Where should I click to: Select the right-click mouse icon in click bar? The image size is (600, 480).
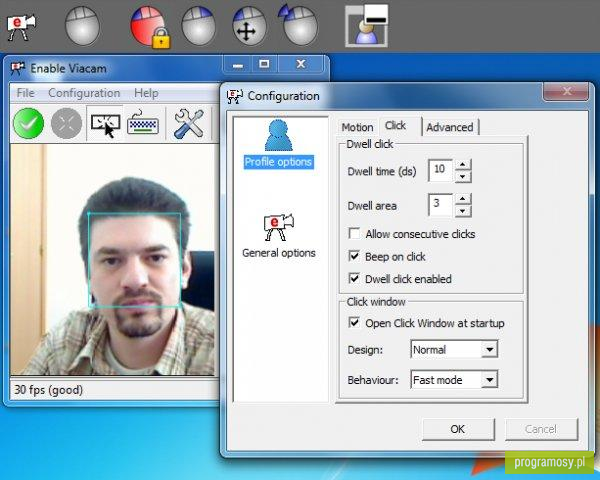click(x=198, y=26)
